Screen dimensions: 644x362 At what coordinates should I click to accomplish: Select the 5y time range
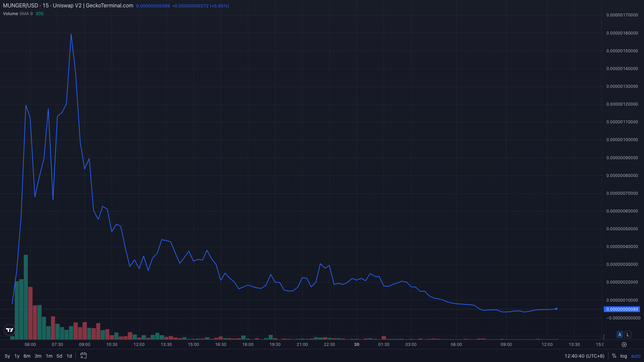7,356
